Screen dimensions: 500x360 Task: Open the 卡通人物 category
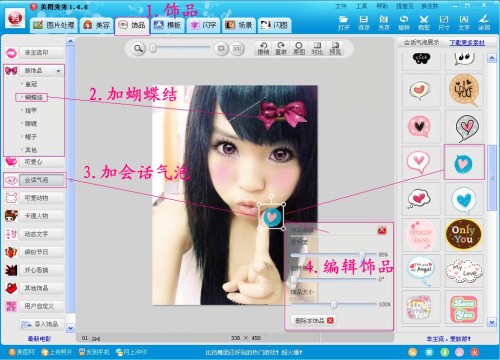[x=34, y=216]
